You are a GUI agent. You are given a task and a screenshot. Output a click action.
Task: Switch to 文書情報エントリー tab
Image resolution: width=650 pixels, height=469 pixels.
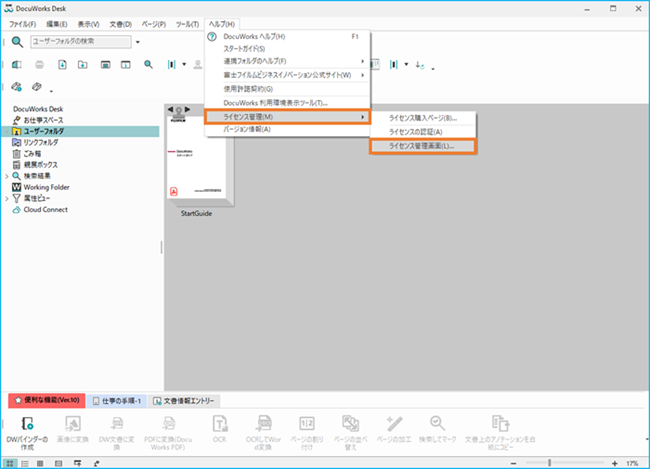click(x=184, y=401)
